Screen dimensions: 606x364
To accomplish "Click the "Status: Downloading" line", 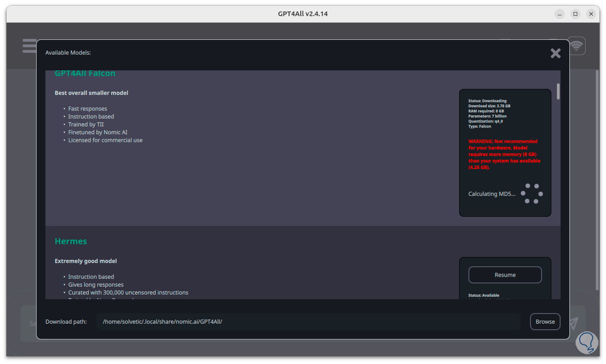I will click(487, 101).
